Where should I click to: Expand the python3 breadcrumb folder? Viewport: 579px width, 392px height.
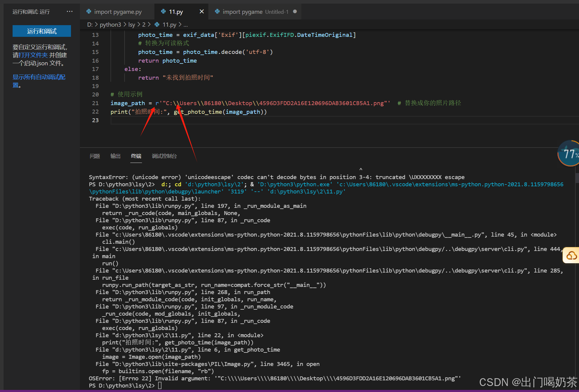coord(110,25)
